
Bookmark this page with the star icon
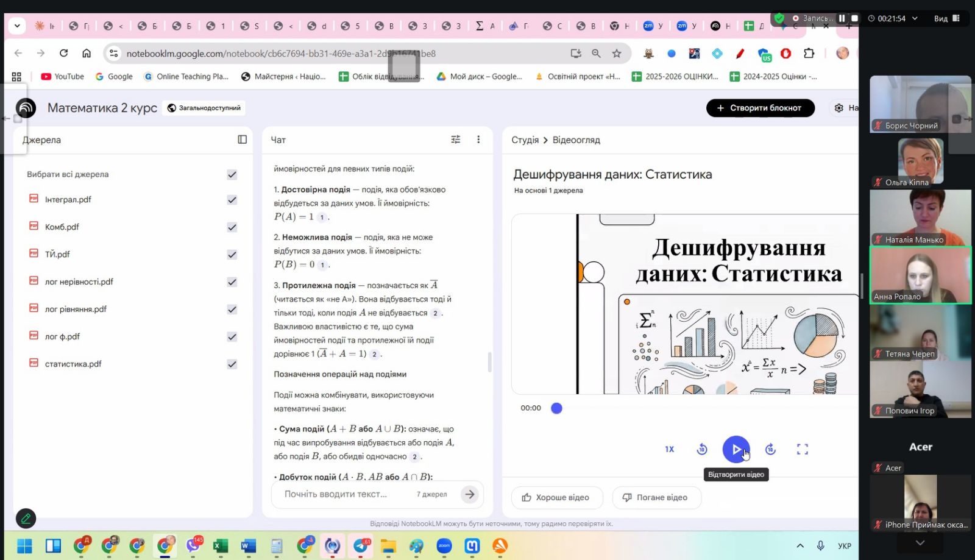point(617,54)
